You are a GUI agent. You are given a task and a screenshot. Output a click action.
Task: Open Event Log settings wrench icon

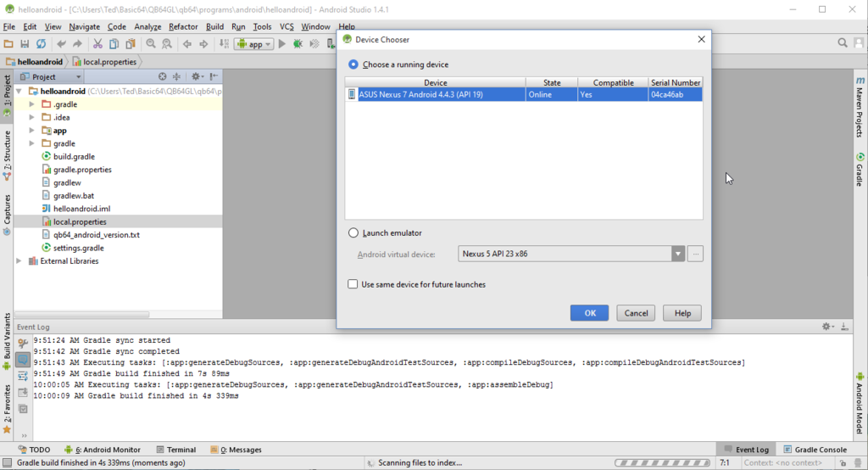(x=23, y=343)
